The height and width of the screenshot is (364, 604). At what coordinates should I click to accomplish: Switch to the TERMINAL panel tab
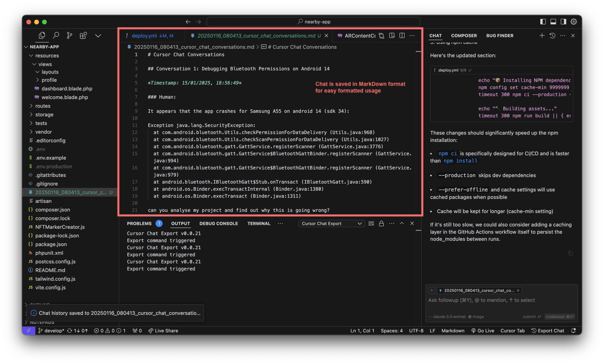click(259, 224)
